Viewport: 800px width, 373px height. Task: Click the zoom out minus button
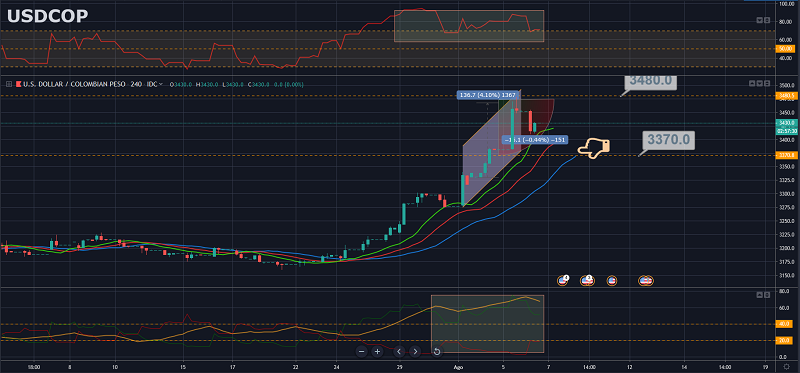362,351
